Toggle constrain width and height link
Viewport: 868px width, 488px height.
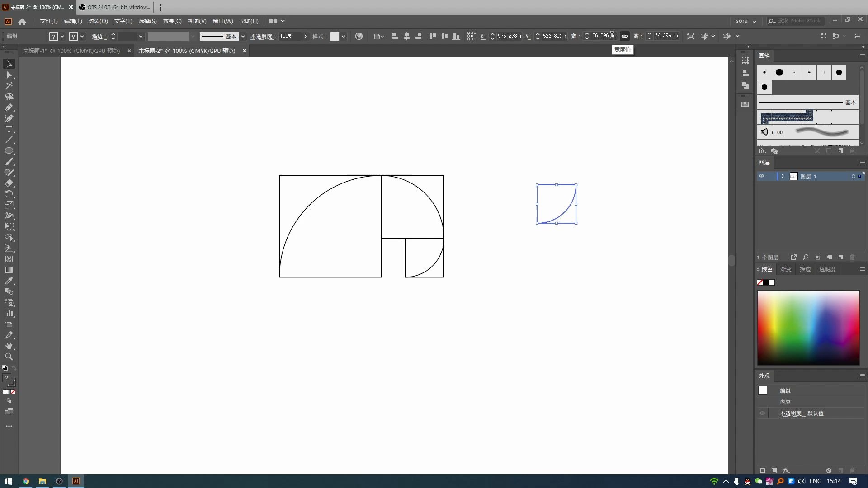(624, 36)
